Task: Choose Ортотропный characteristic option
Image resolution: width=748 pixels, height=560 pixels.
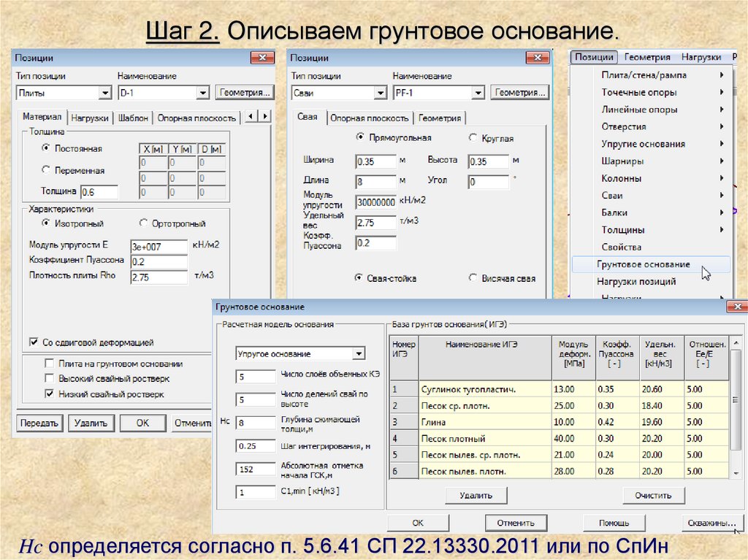Action: 143,223
